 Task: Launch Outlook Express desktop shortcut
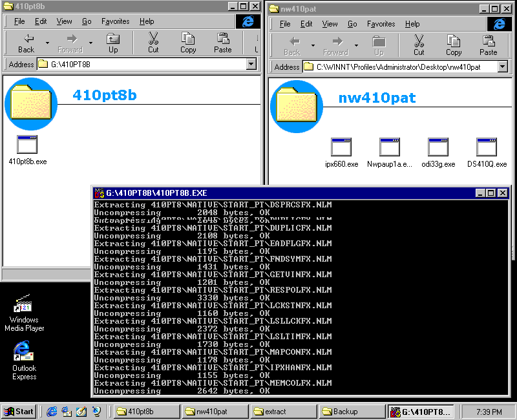pos(24,353)
